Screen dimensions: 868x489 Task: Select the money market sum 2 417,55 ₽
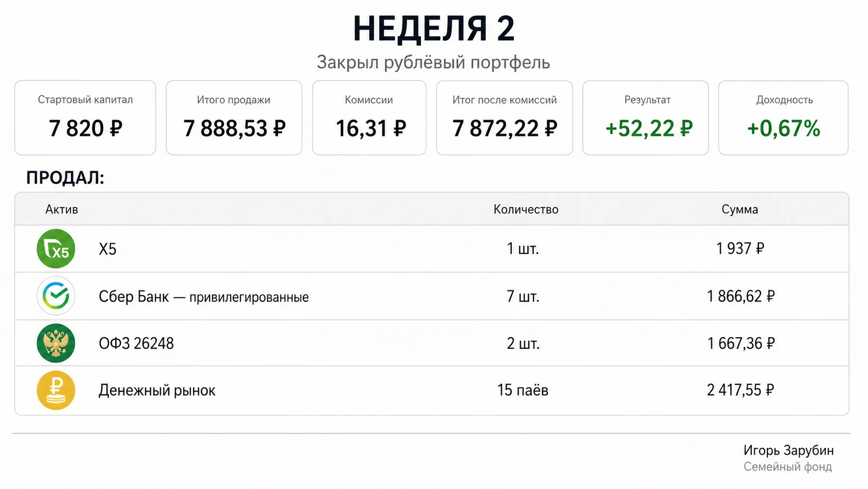click(x=740, y=390)
